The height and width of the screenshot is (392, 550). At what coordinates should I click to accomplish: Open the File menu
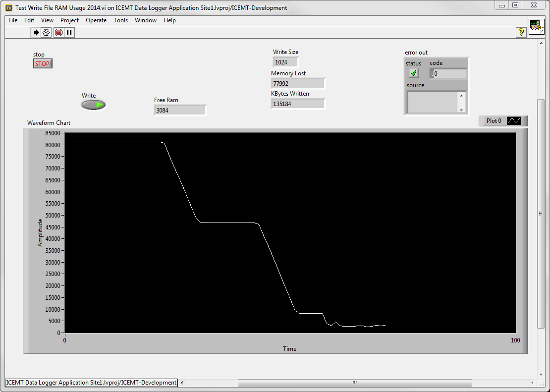[13, 20]
